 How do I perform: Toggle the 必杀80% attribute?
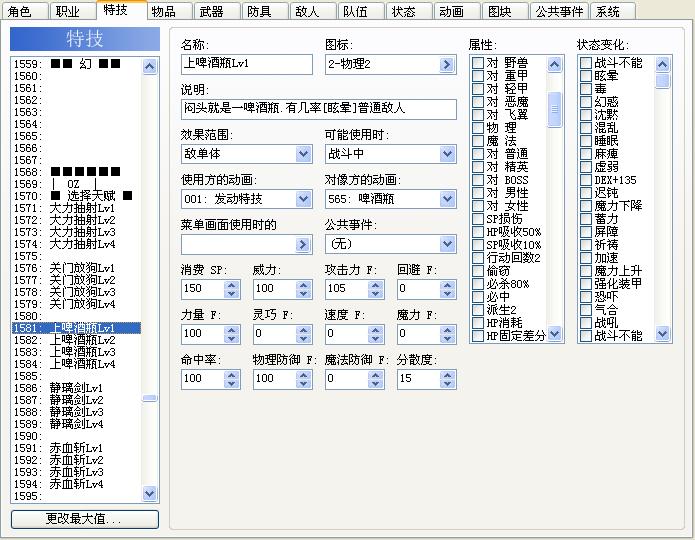click(477, 284)
